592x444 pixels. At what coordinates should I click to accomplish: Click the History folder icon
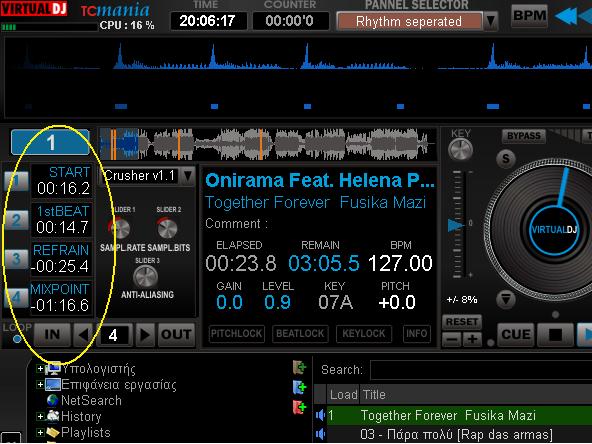point(53,416)
